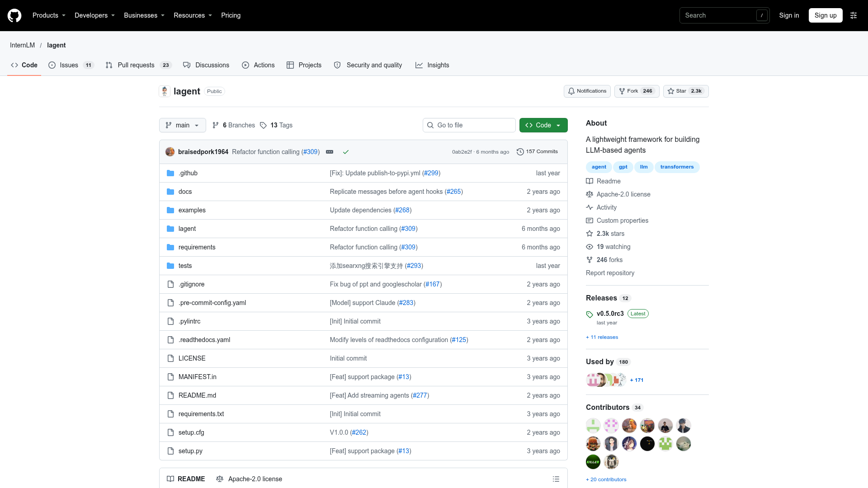Switch to the Projects tab
The image size is (868, 488).
click(304, 65)
